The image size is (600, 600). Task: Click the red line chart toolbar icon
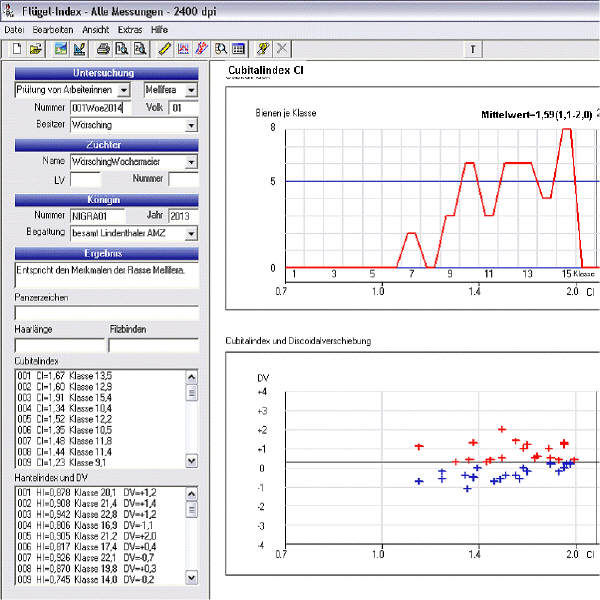click(183, 48)
